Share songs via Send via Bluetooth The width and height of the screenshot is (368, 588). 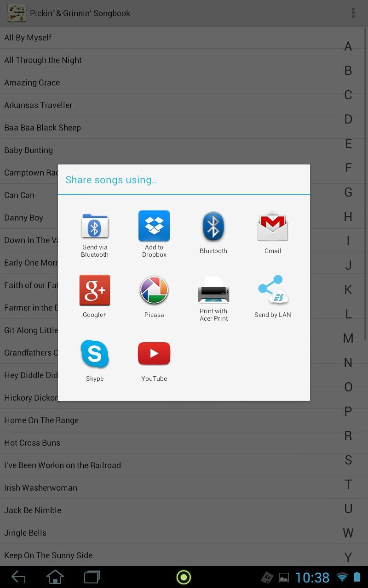(x=95, y=234)
